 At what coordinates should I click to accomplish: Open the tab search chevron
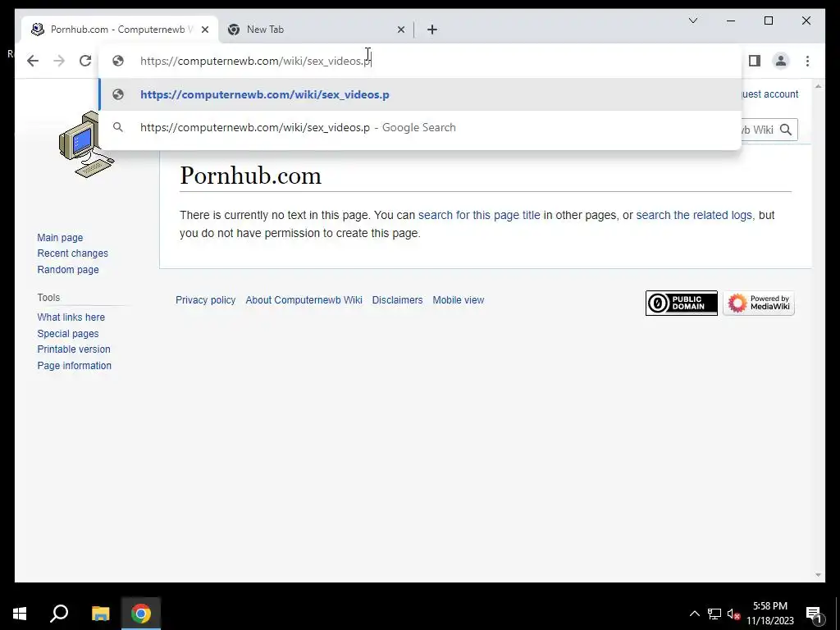pos(692,21)
